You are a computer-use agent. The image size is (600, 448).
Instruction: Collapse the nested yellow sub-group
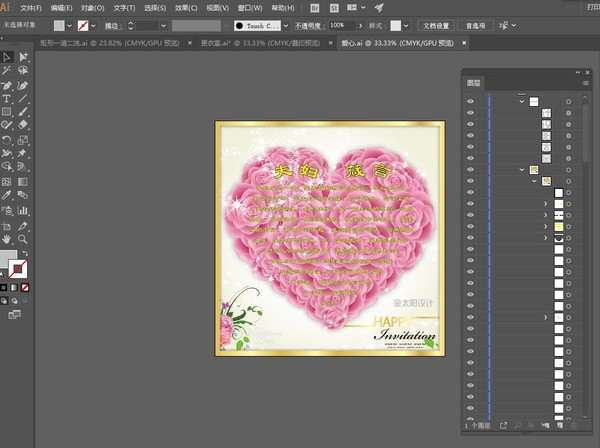[534, 181]
